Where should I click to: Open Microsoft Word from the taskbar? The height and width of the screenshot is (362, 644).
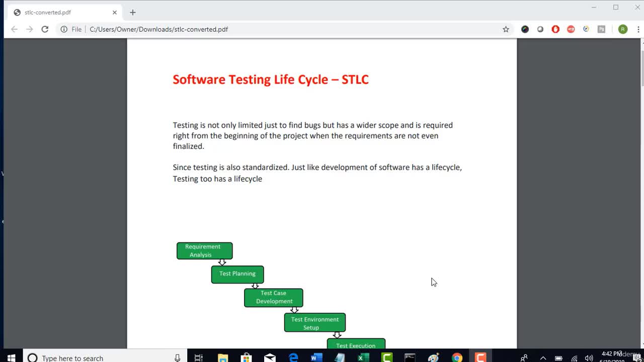[x=316, y=358]
